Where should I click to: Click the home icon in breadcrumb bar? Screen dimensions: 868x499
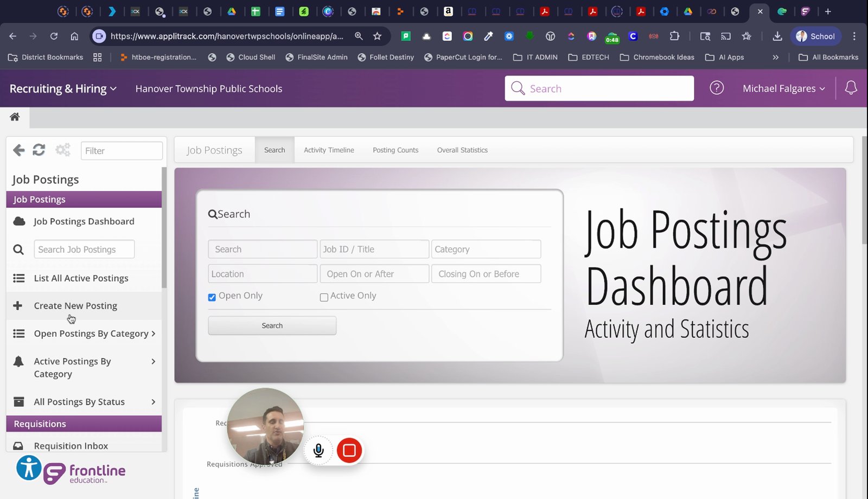coord(15,117)
